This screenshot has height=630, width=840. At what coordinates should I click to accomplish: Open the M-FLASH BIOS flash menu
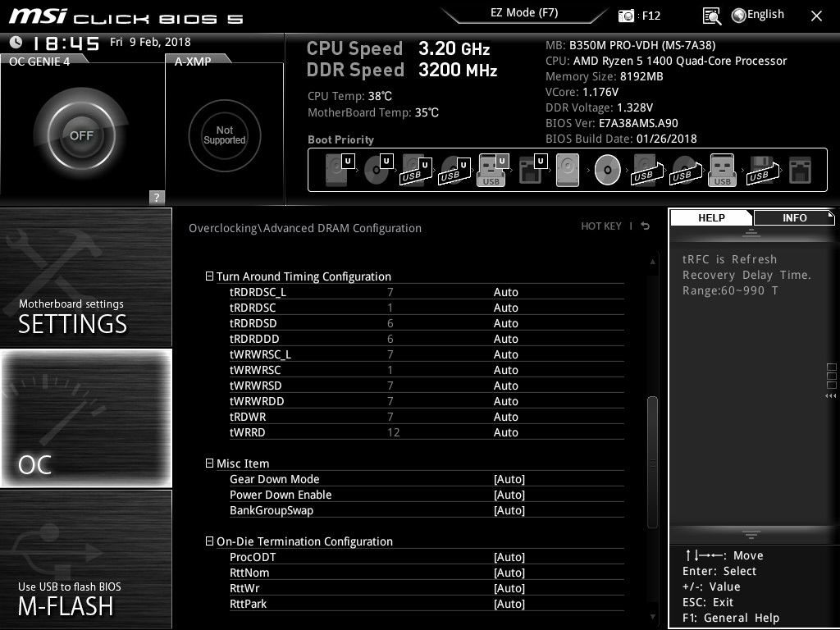[x=85, y=559]
